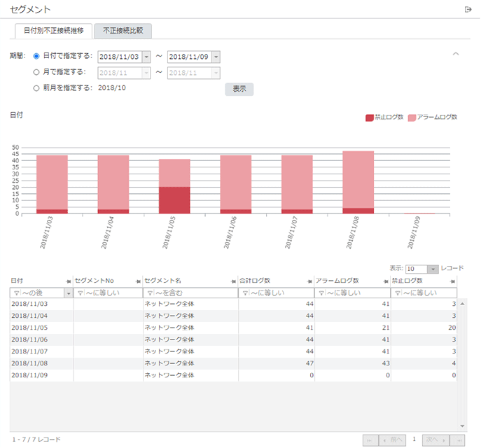Open filter operator for セグメント名
This screenshot has height=448, width=481.
pyautogui.click(x=149, y=293)
